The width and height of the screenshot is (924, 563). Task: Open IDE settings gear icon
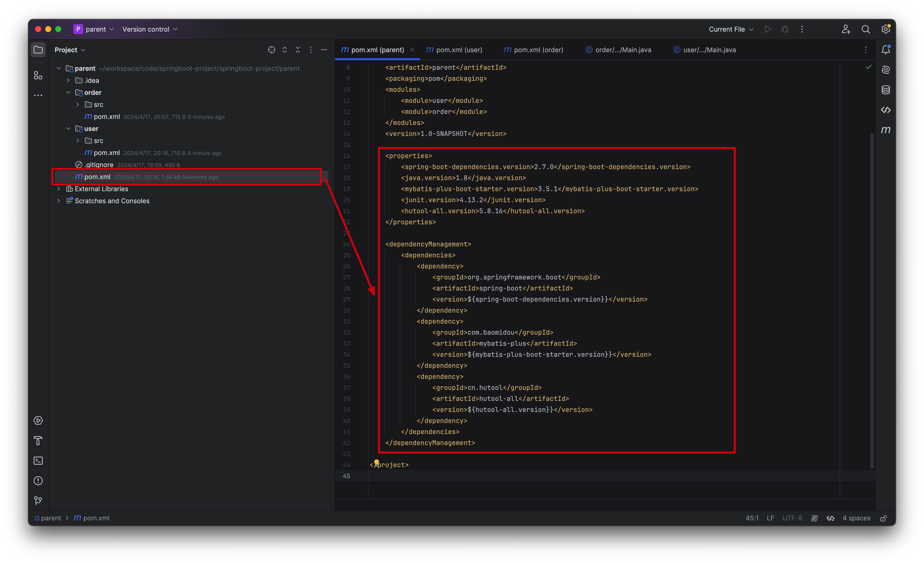pyautogui.click(x=886, y=29)
